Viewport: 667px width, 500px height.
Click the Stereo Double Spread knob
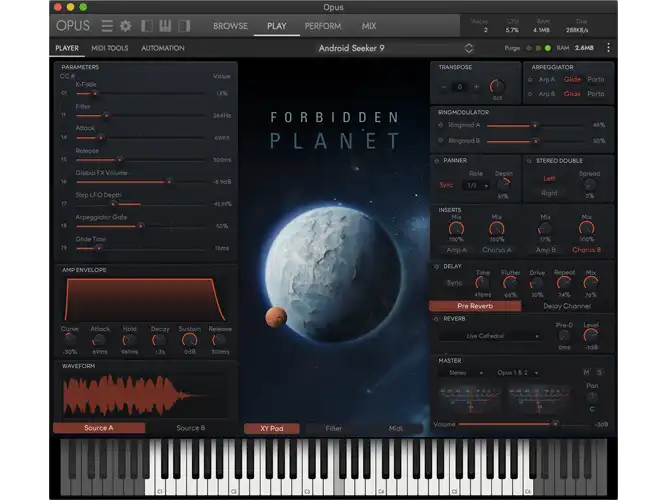(x=589, y=185)
